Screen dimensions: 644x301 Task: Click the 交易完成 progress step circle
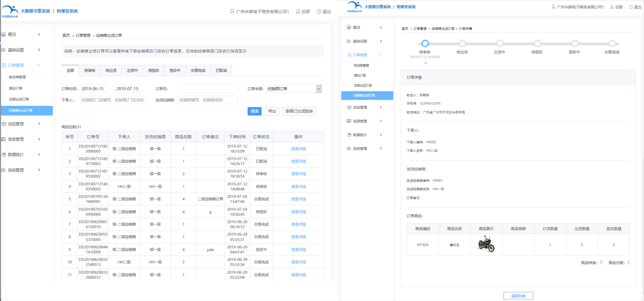pos(612,43)
